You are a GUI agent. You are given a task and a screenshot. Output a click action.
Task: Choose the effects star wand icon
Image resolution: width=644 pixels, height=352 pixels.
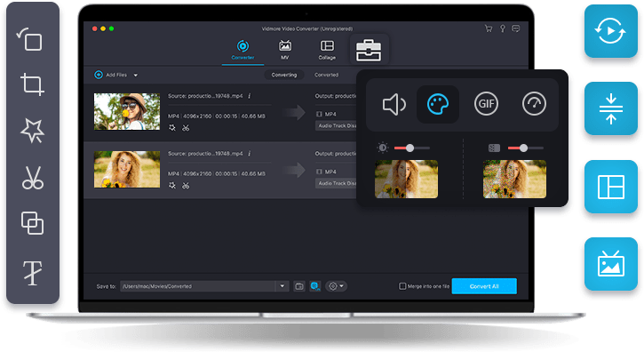pos(32,132)
